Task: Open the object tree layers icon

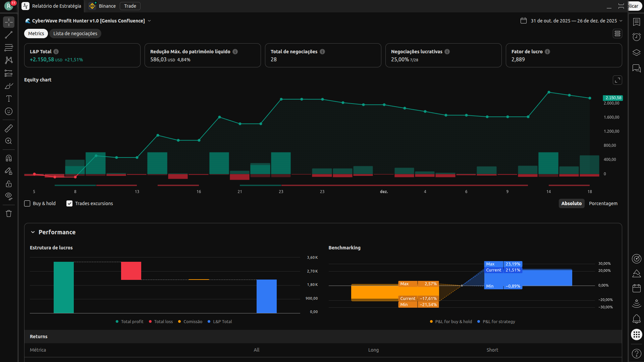Action: tap(636, 53)
